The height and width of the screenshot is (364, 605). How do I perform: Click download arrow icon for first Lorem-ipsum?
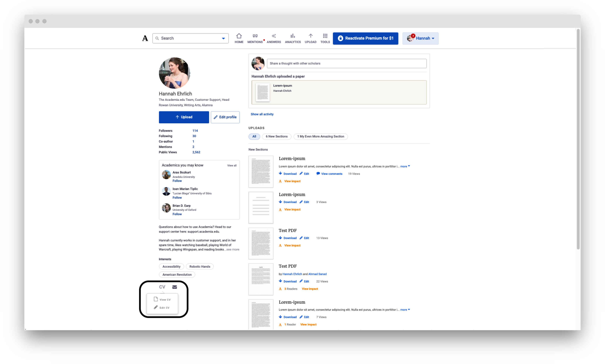(280, 173)
